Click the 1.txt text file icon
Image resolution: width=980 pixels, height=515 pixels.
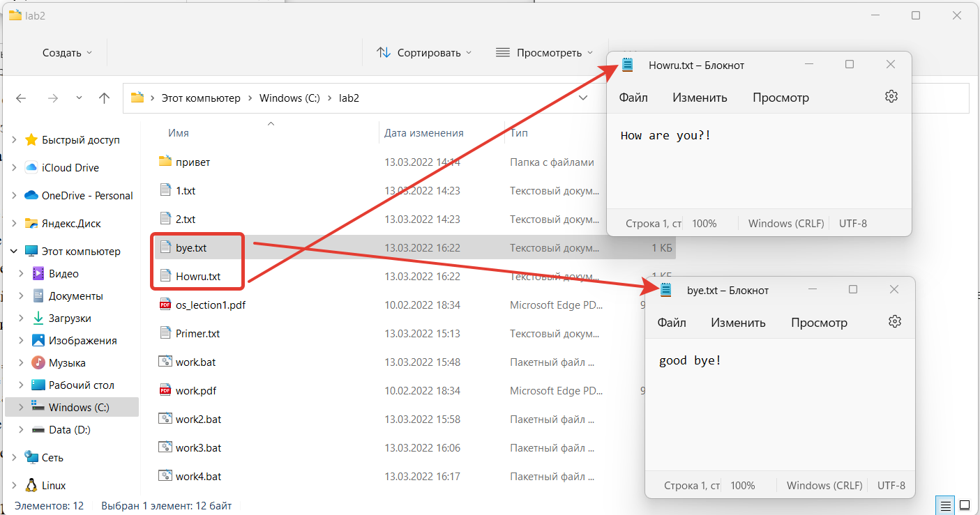tap(165, 190)
